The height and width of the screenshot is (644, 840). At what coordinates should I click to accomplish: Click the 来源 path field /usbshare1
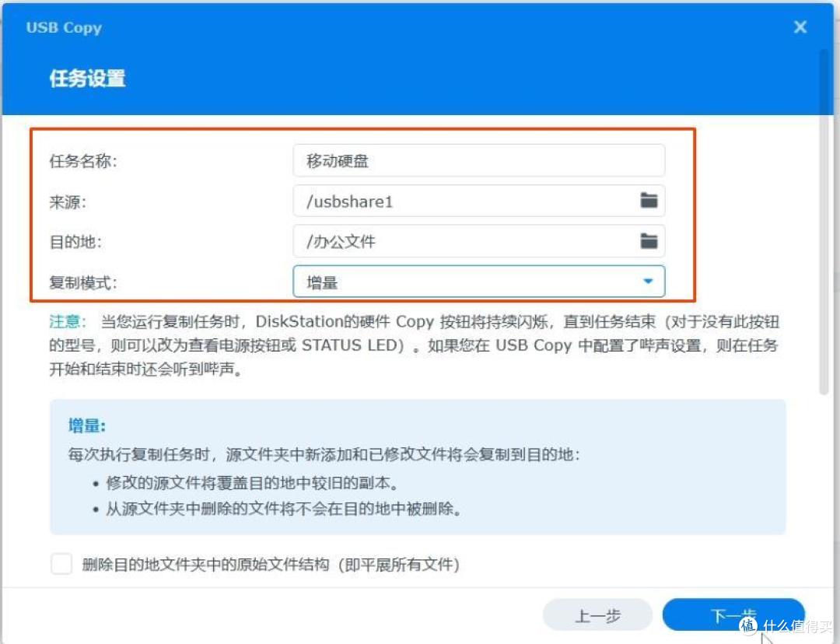[x=479, y=201]
